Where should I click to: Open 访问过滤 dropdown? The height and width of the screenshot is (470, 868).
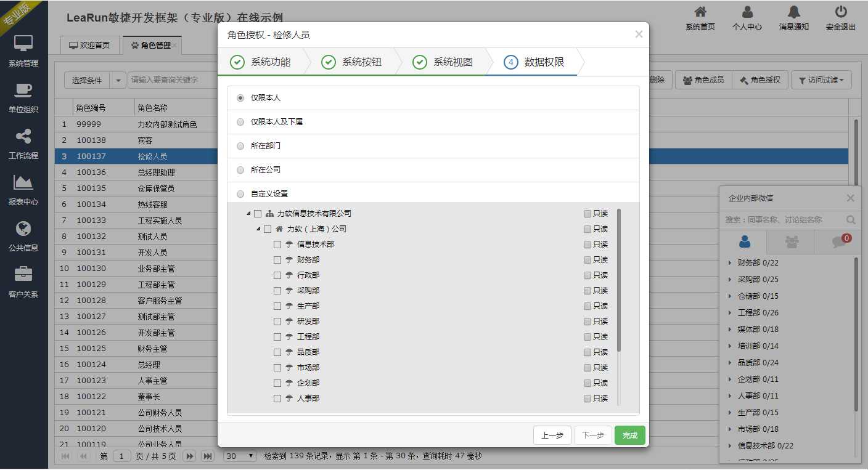821,80
